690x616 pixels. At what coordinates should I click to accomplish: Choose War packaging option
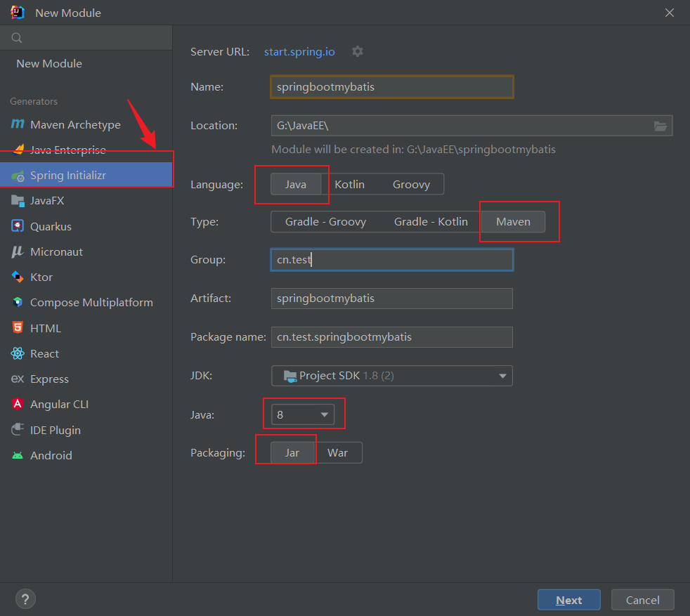(x=337, y=453)
